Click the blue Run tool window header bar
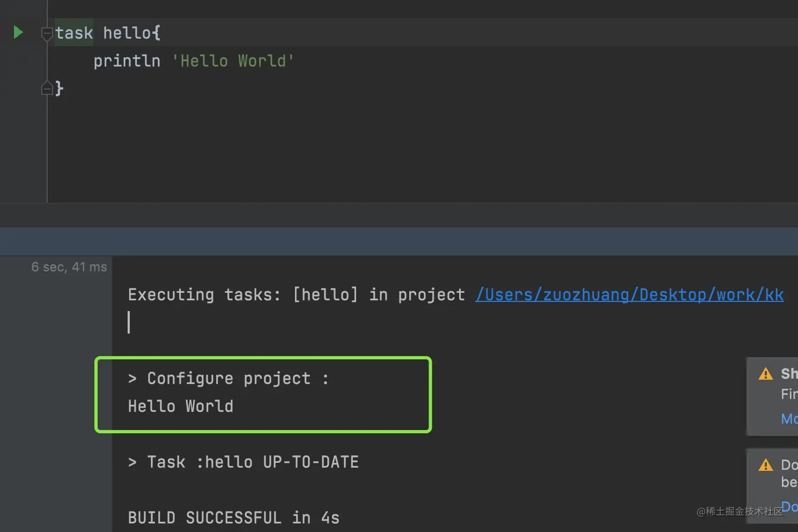This screenshot has width=798, height=532. (x=399, y=241)
